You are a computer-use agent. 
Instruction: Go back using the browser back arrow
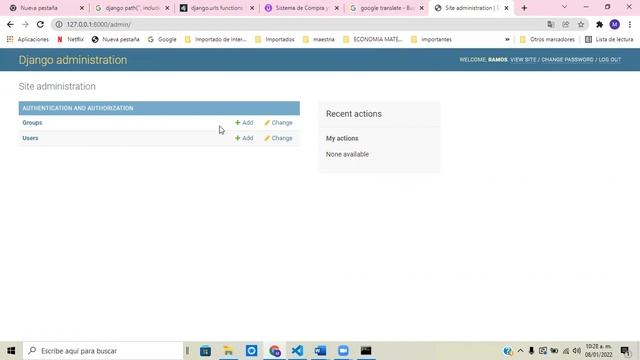pyautogui.click(x=10, y=24)
